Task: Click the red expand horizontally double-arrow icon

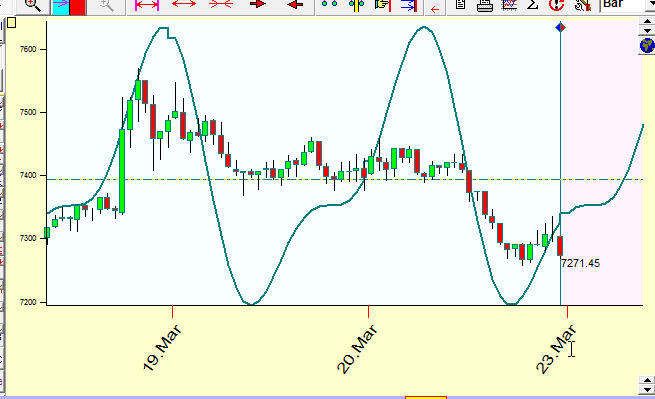Action: (x=184, y=4)
